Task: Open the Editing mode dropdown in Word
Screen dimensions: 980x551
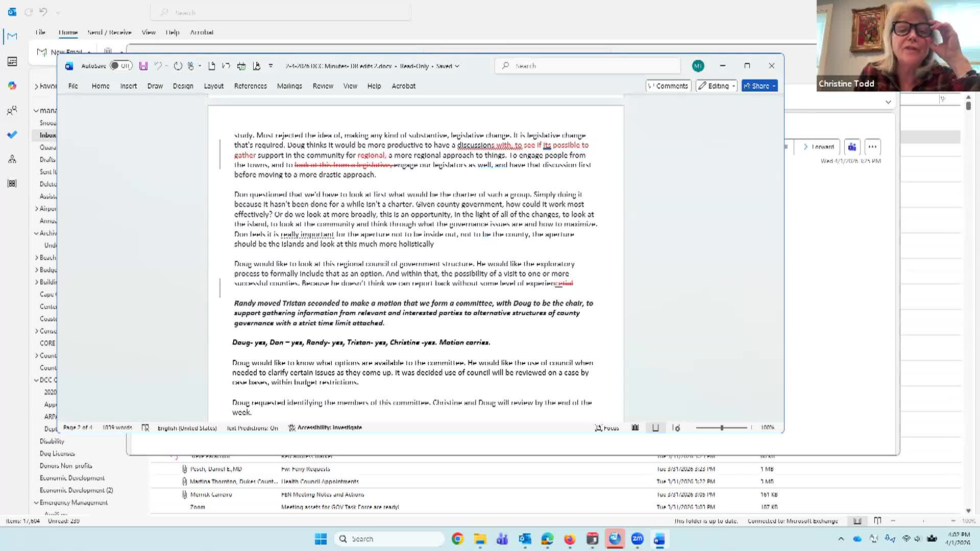Action: point(717,86)
